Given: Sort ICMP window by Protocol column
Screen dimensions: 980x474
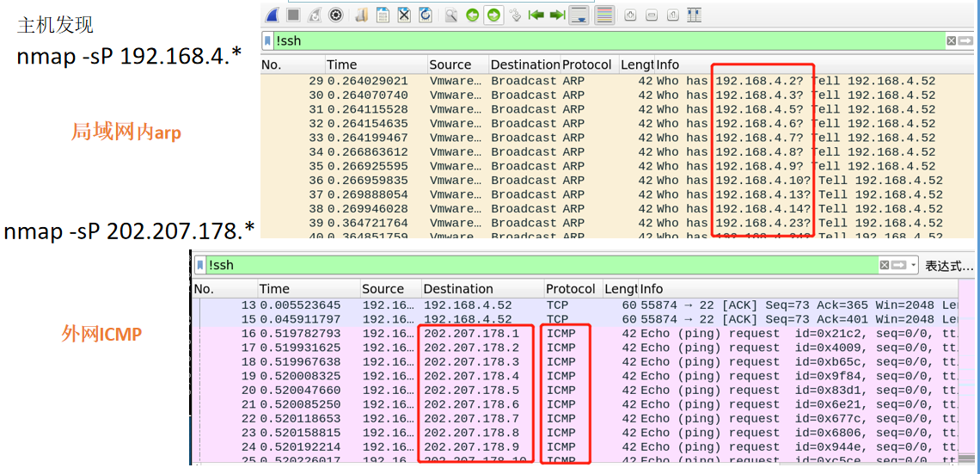Looking at the screenshot, I should point(573,289).
